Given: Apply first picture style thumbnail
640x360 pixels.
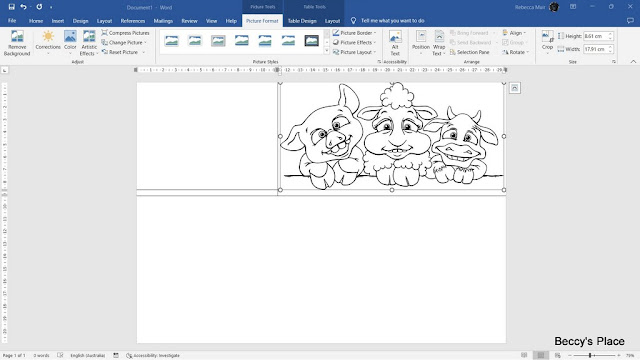Looking at the screenshot, I should (171, 40).
